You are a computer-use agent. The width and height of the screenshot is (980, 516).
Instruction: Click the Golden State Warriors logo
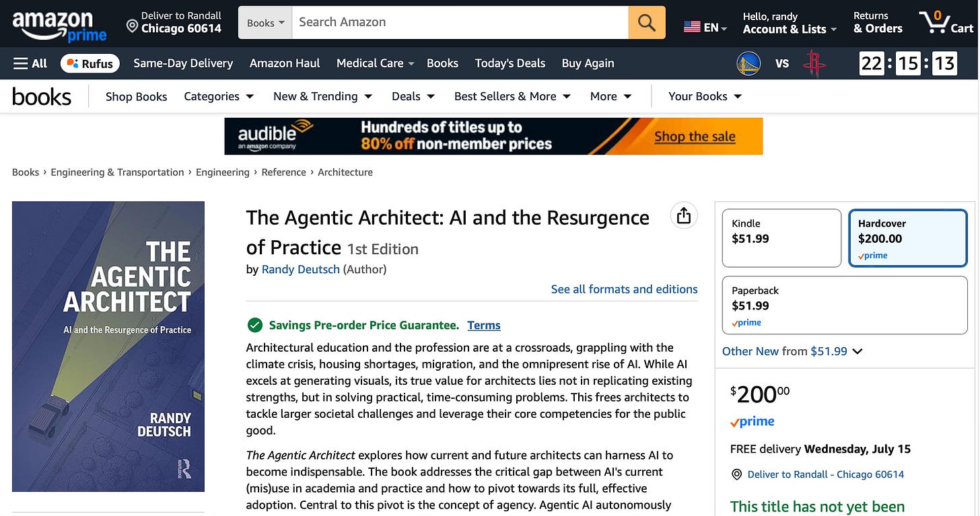748,64
